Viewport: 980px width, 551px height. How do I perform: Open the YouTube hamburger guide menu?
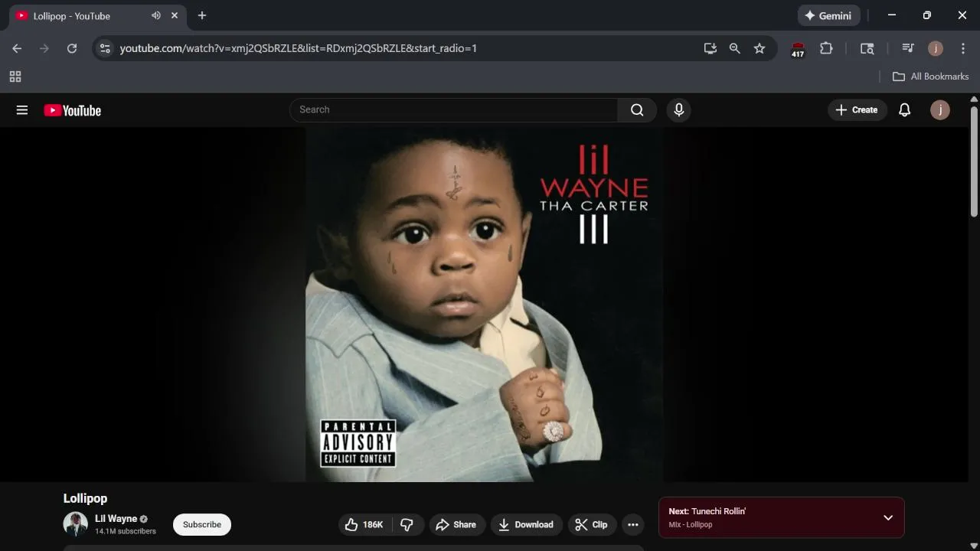click(22, 110)
